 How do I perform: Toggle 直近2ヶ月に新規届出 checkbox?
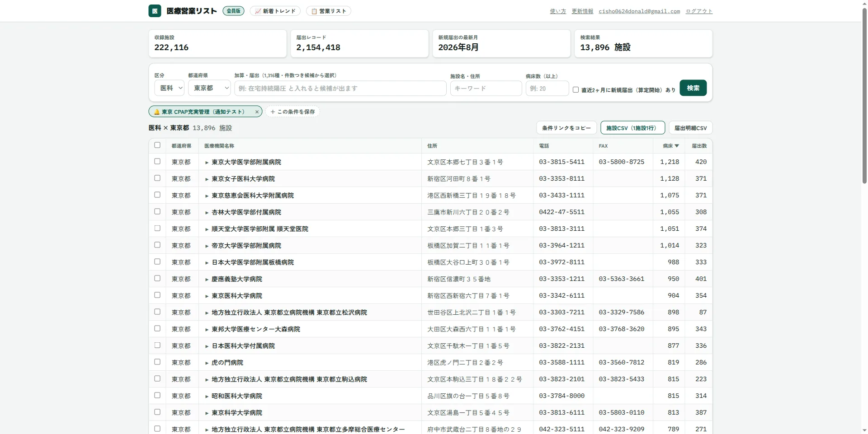click(x=576, y=90)
